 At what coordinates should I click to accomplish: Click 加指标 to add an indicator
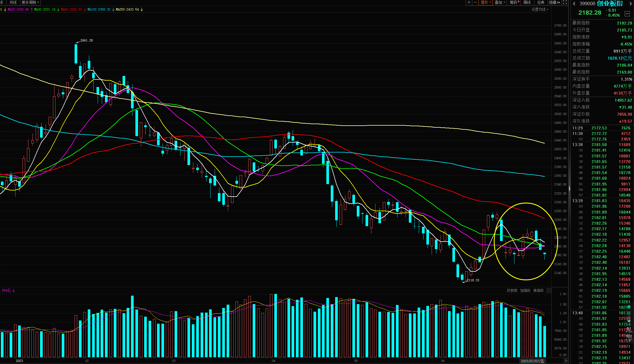(x=525, y=290)
